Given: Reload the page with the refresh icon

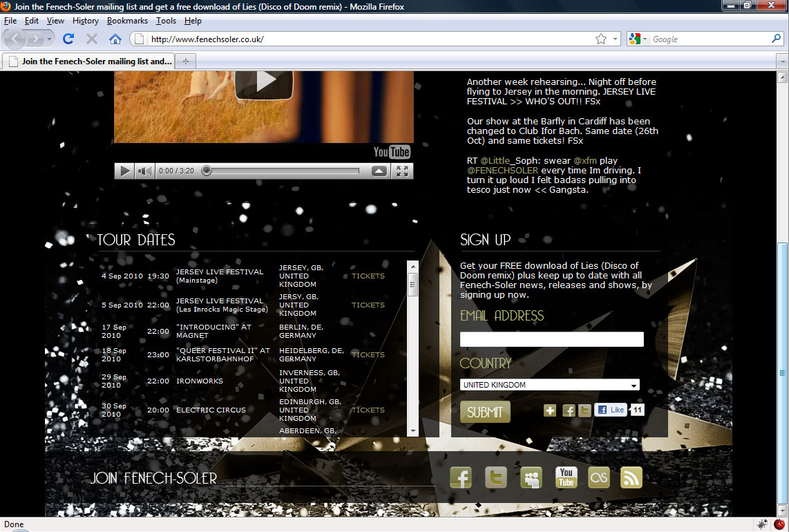Looking at the screenshot, I should coord(68,39).
